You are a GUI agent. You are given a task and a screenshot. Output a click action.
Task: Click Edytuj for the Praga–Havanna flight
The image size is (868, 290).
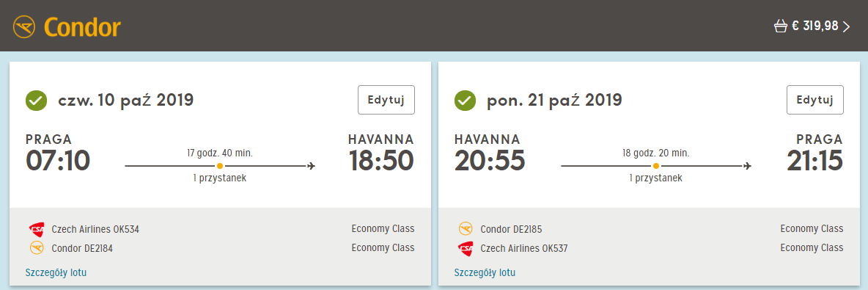(x=386, y=100)
